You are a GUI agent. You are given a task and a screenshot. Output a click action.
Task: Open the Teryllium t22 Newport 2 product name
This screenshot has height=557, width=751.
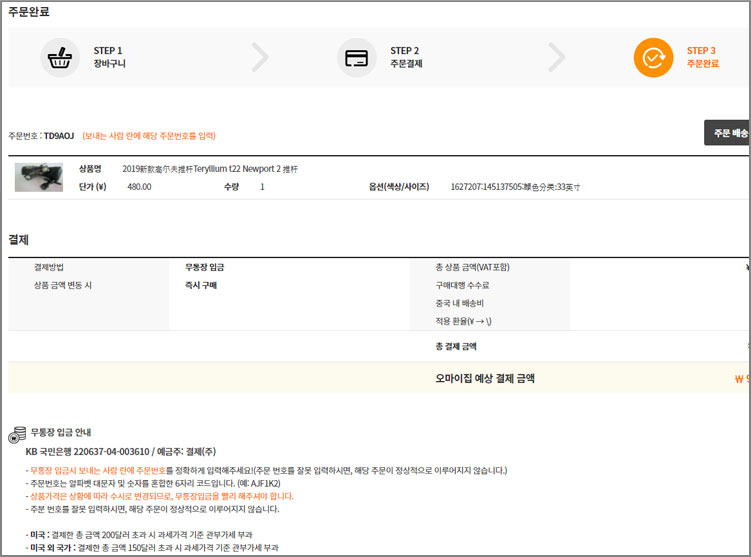tap(209, 169)
